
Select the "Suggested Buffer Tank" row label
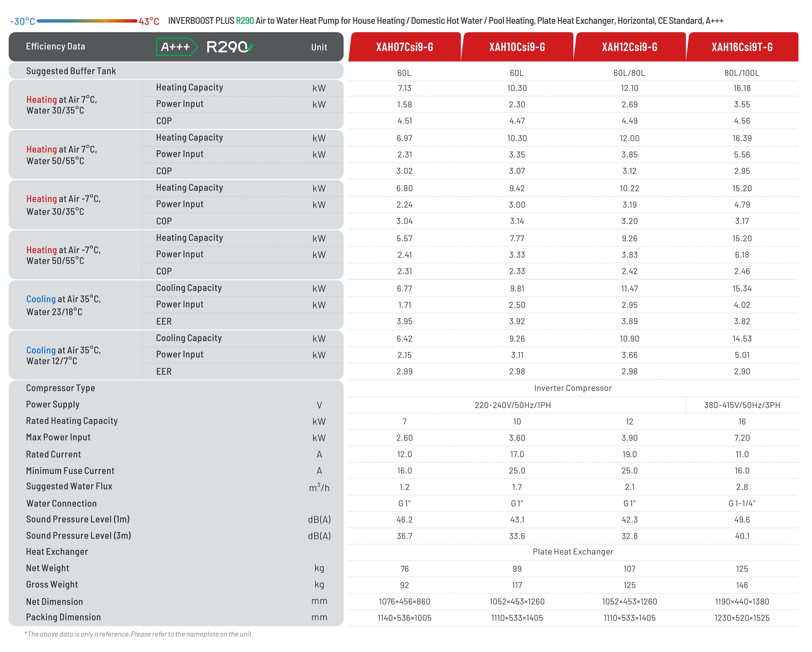point(71,71)
